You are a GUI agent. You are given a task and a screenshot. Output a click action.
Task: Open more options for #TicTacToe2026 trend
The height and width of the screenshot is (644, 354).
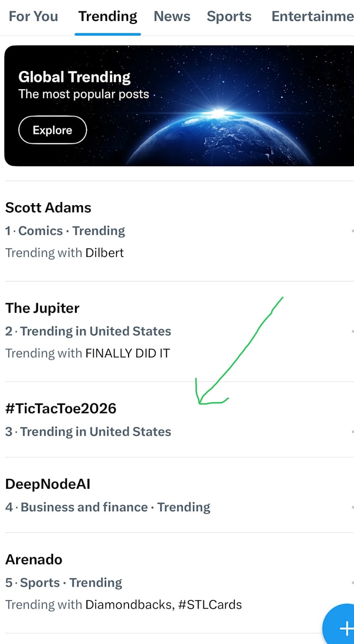352,431
